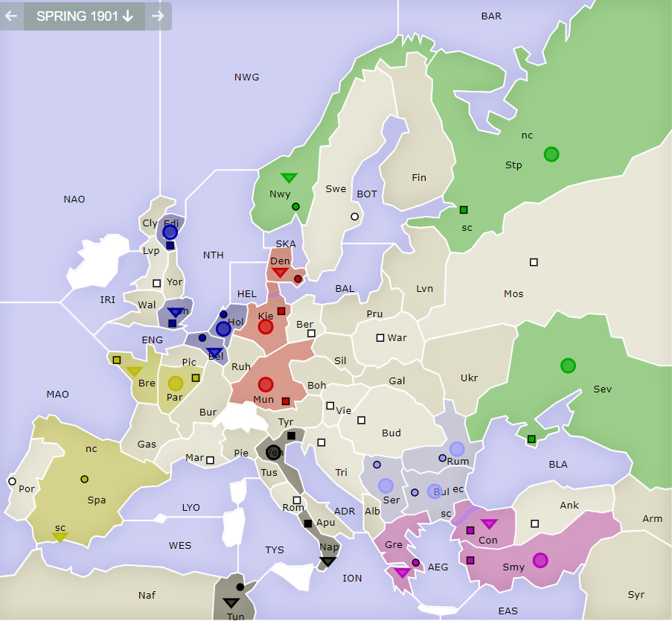Select the yellow fleet in Brest
Screen dimensions: 672x621
tap(135, 372)
